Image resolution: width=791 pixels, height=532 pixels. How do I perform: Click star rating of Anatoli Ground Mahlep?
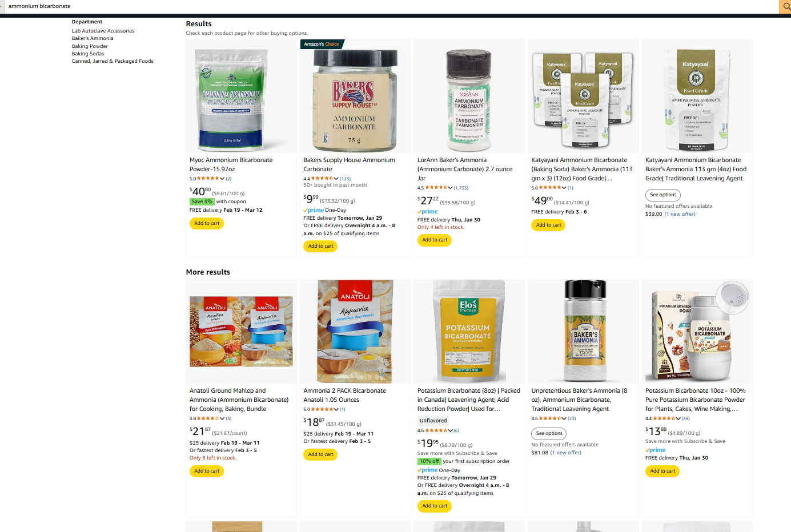207,418
